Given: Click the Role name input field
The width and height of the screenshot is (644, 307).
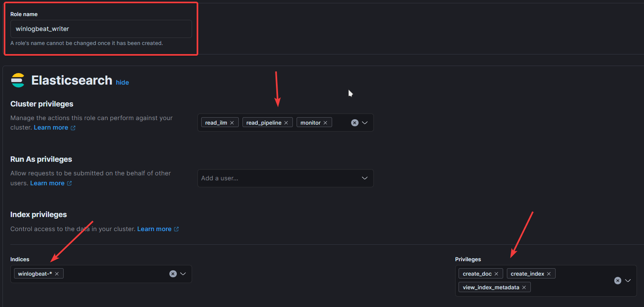Looking at the screenshot, I should click(101, 29).
